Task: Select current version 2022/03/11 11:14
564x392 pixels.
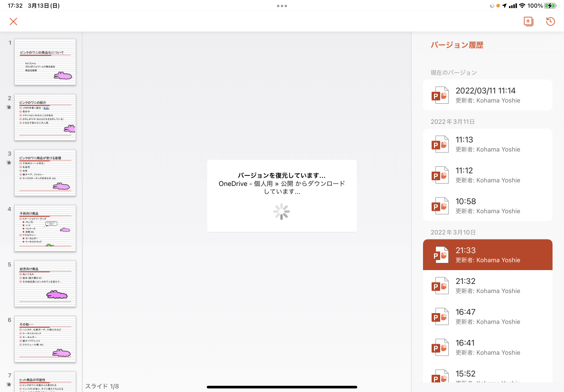Action: [x=488, y=95]
